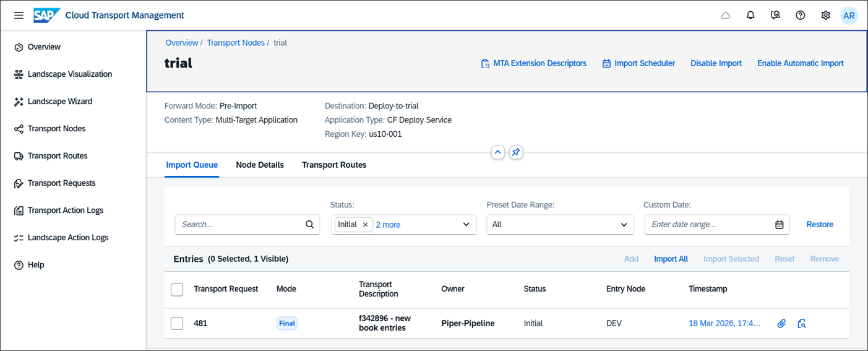This screenshot has width=868, height=351.
Task: Click Disable Import
Action: (716, 63)
